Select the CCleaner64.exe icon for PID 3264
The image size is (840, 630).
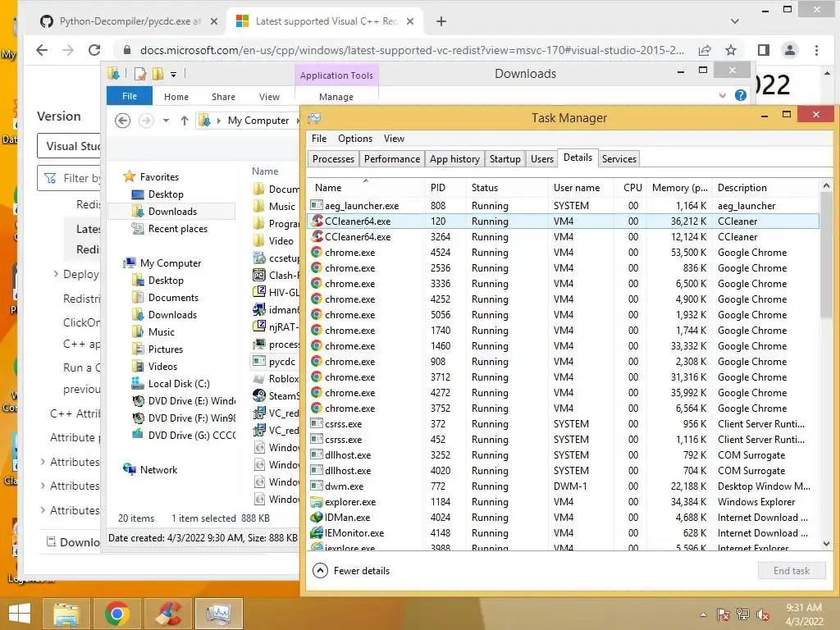coord(317,236)
